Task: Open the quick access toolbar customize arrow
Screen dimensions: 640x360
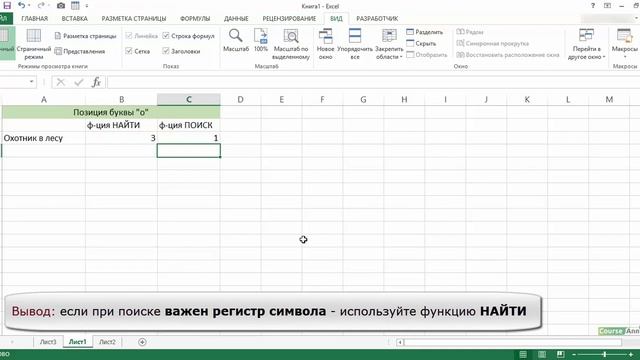Action: click(87, 6)
